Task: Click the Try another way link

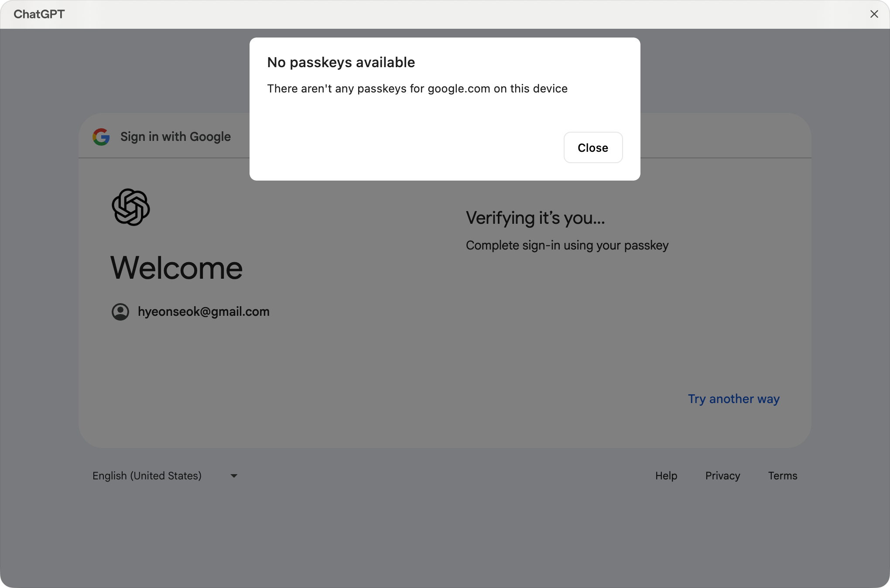Action: [x=733, y=399]
